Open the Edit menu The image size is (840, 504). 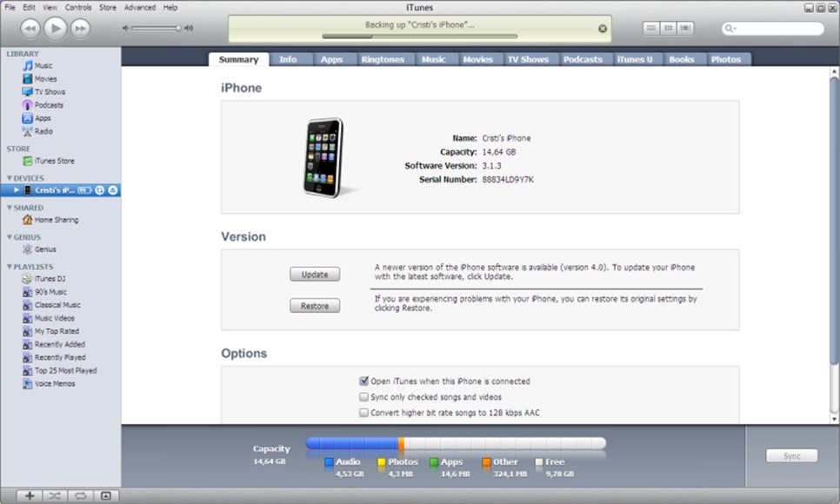click(29, 8)
